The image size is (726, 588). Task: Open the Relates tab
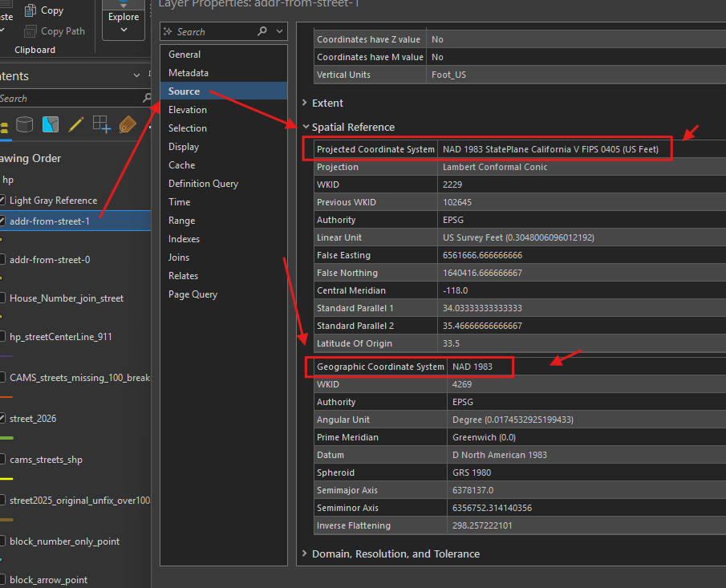(224, 276)
